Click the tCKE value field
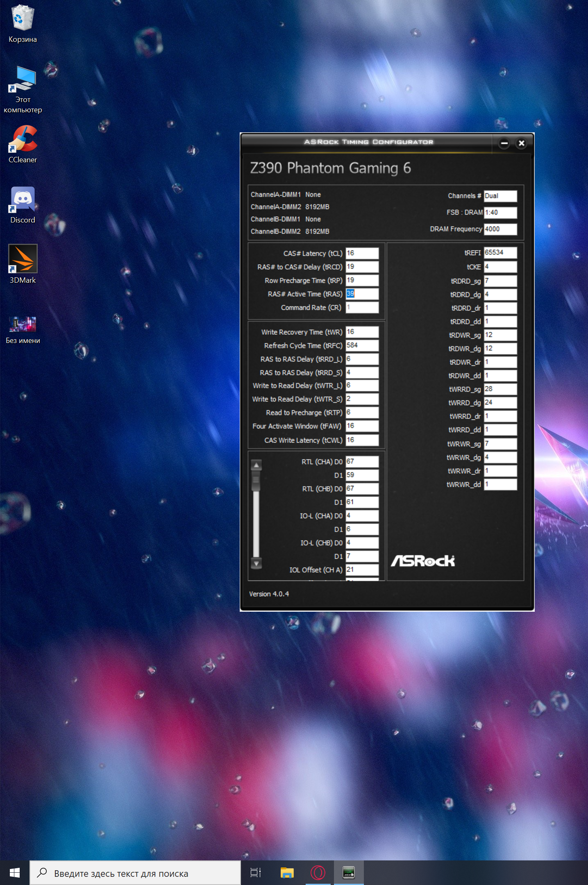The height and width of the screenshot is (885, 588). pos(500,267)
